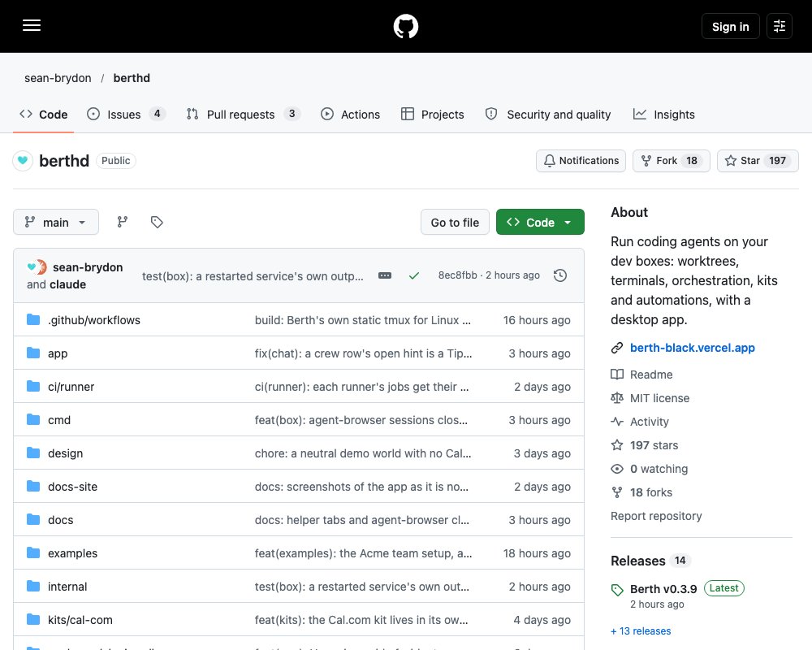Open the sean-brydon owner link
The image size is (812, 650).
pos(58,78)
